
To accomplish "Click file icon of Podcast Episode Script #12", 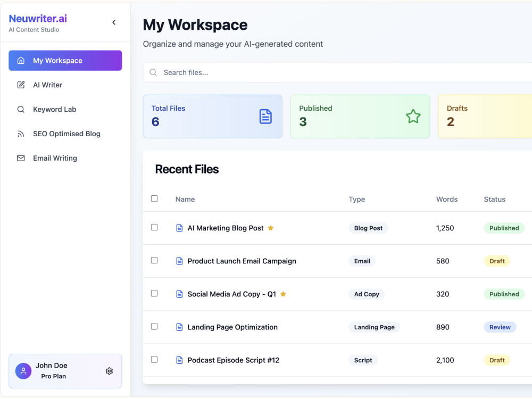I will [179, 360].
